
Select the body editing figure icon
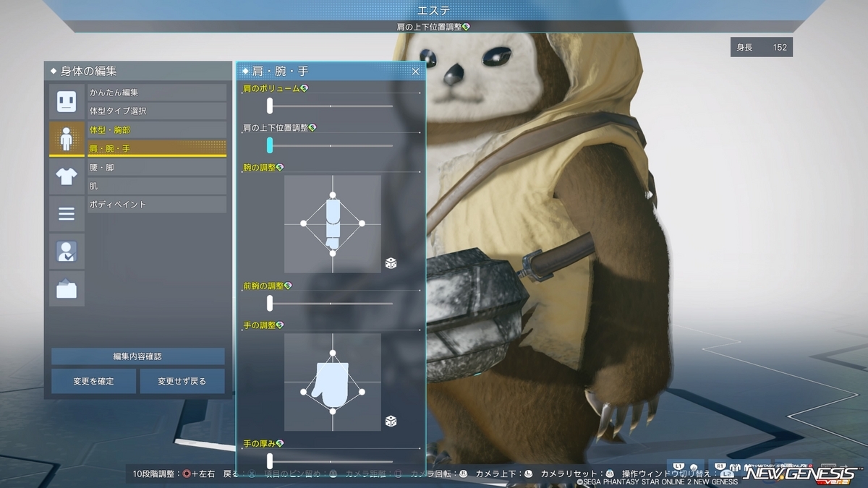(67, 138)
